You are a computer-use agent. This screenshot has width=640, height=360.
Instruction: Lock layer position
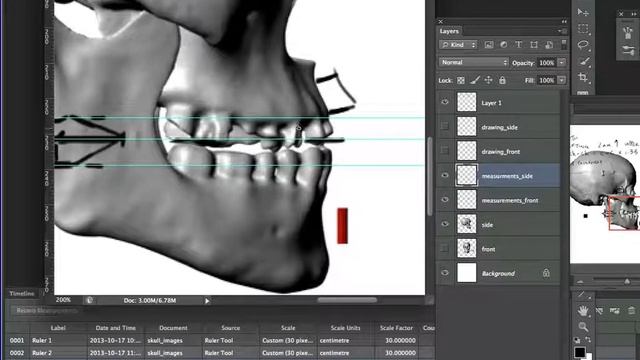(x=489, y=80)
